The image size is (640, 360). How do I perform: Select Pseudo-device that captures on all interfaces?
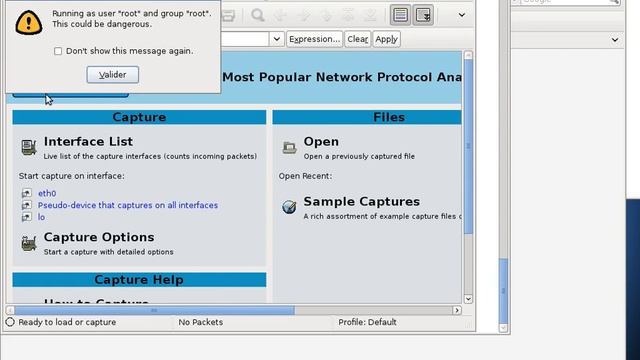(x=128, y=205)
